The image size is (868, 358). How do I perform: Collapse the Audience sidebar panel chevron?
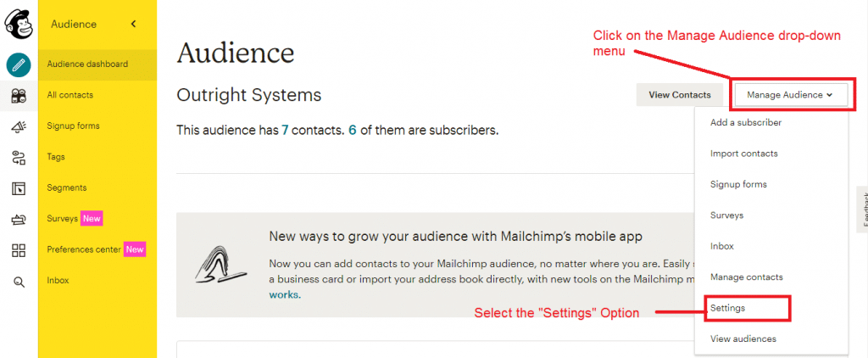pos(133,24)
